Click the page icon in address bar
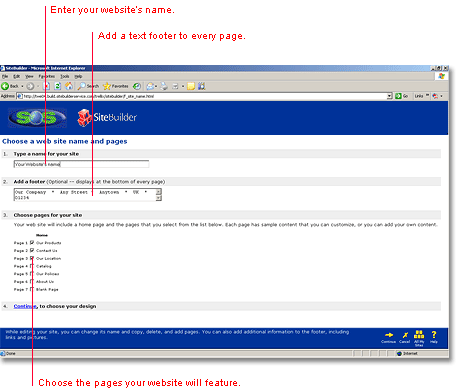Screen dimensions: 459x392 click(x=20, y=96)
